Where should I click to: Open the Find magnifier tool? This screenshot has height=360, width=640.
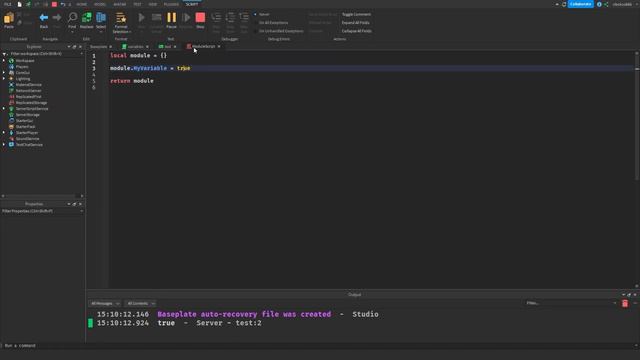click(72, 17)
